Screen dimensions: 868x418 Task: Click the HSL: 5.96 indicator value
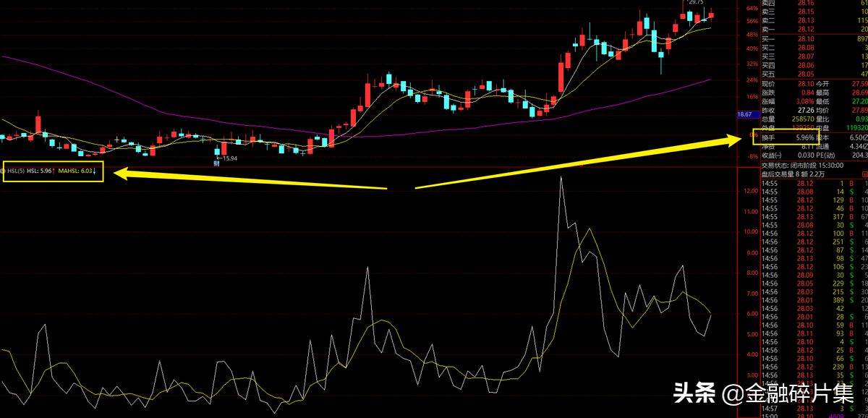[x=39, y=171]
